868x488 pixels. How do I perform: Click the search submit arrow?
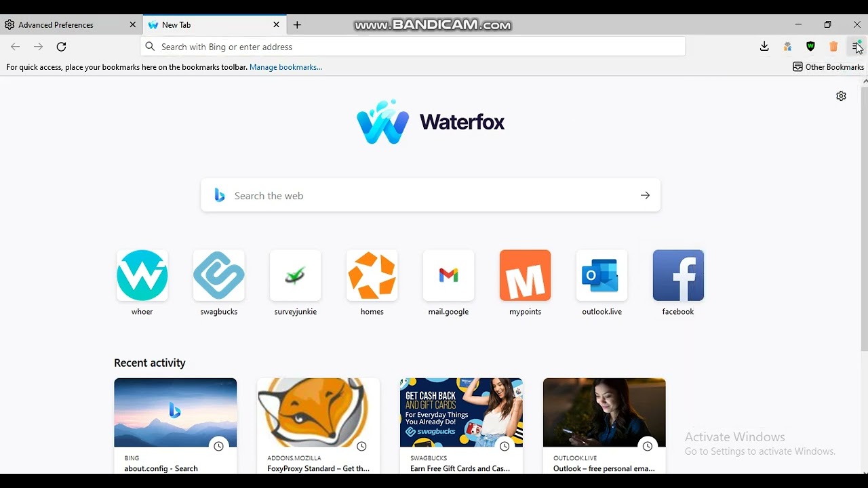click(x=645, y=195)
